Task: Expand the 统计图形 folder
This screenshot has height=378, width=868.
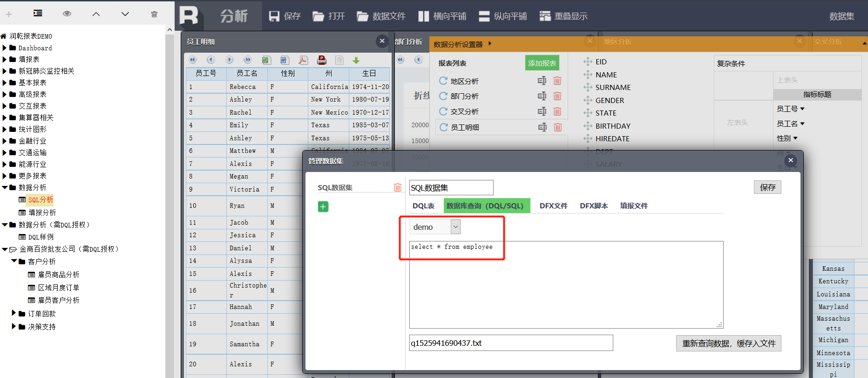Action: pyautogui.click(x=5, y=129)
